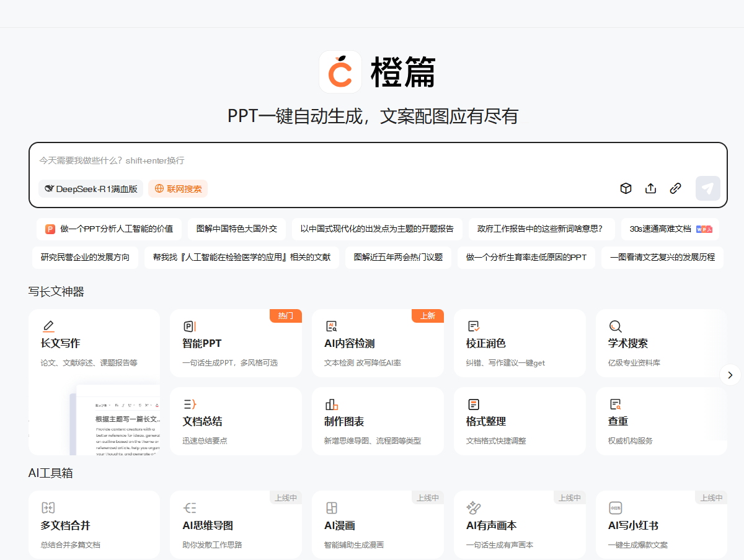Toggle the 联网搜索 web search option
Viewport: 744px width, 560px height.
coord(178,189)
